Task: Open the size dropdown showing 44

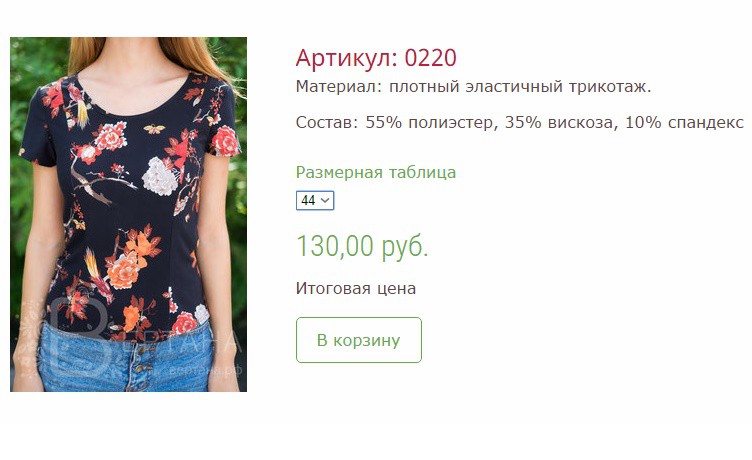Action: 315,201
